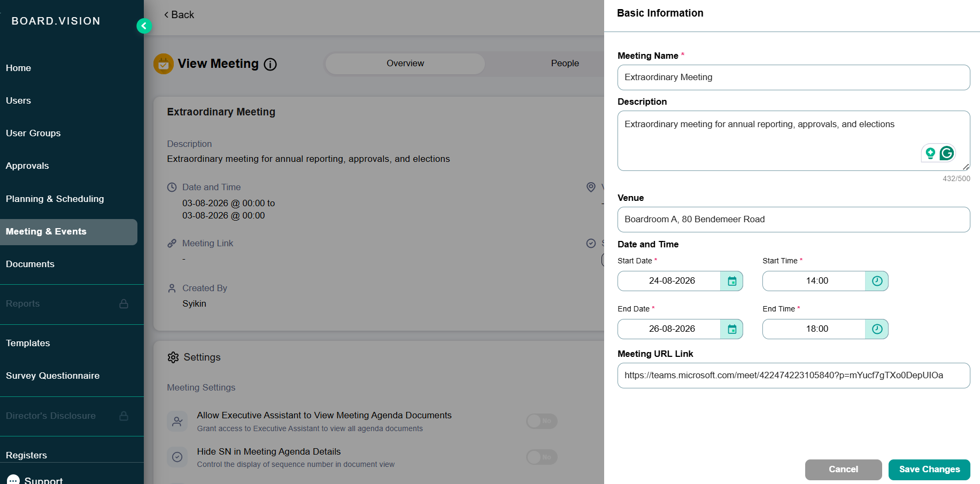Image resolution: width=980 pixels, height=484 pixels.
Task: Click the Start Time field showing 14:00
Action: [814, 281]
